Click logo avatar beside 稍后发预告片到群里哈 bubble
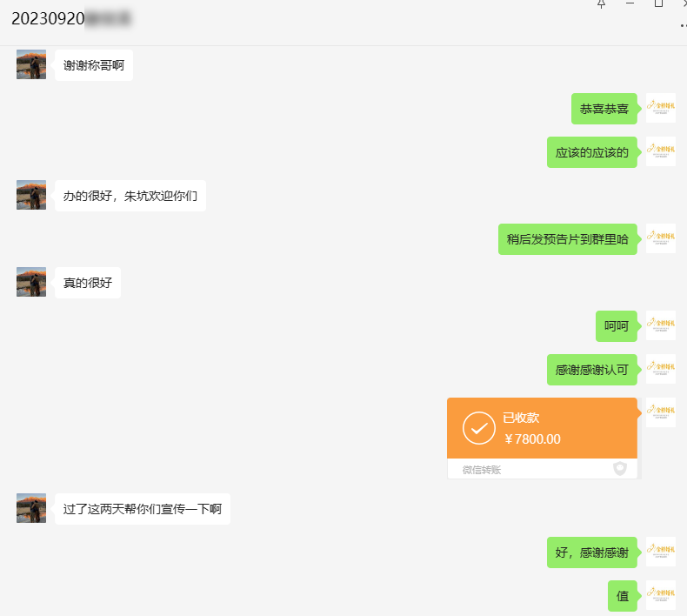This screenshot has width=687, height=616. click(x=661, y=238)
